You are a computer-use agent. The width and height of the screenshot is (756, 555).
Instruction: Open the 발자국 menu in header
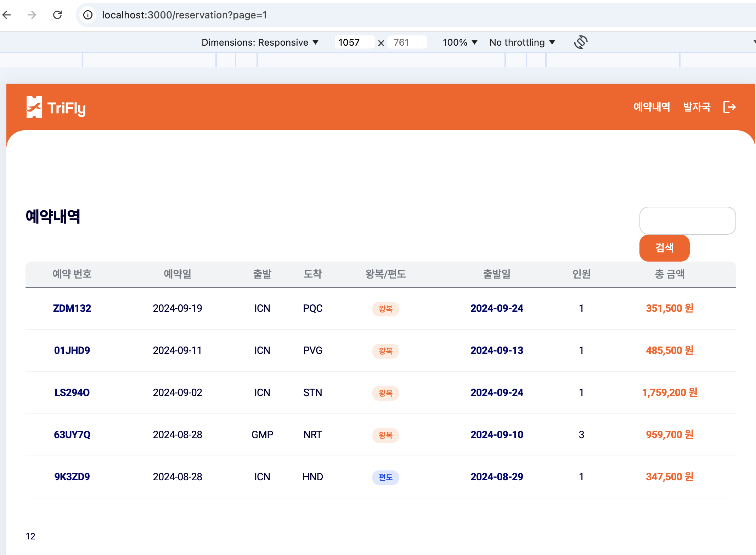696,107
